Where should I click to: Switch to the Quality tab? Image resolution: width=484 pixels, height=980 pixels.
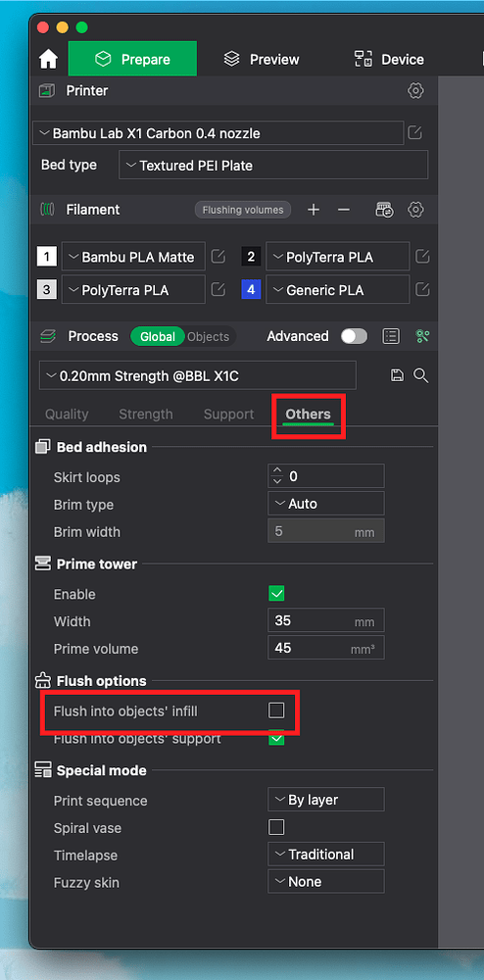67,414
